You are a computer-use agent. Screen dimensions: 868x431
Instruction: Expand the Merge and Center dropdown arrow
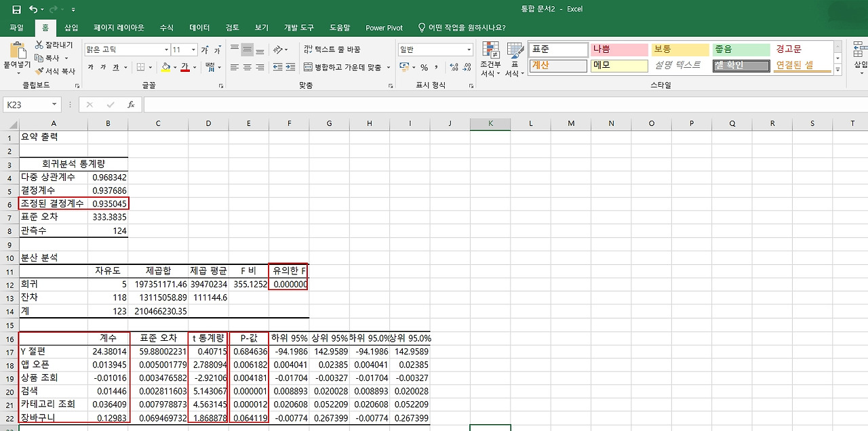389,67
